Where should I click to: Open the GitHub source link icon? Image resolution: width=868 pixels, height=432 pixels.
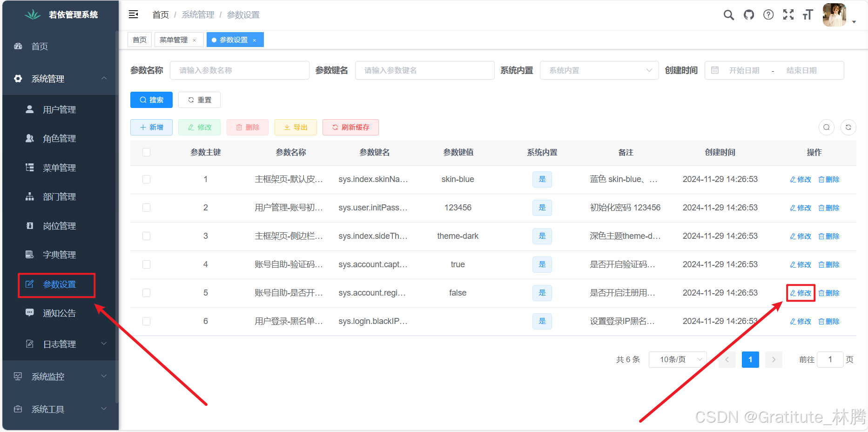point(749,15)
